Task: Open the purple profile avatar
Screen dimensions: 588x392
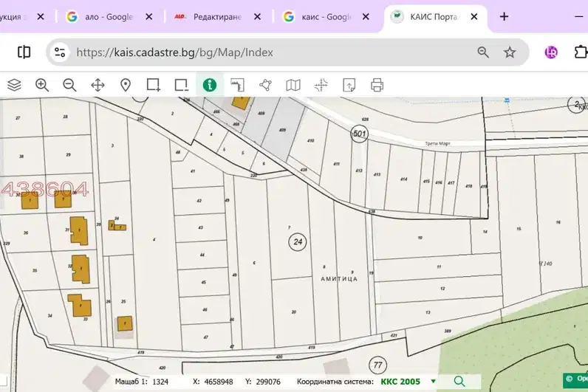Action: coord(551,52)
